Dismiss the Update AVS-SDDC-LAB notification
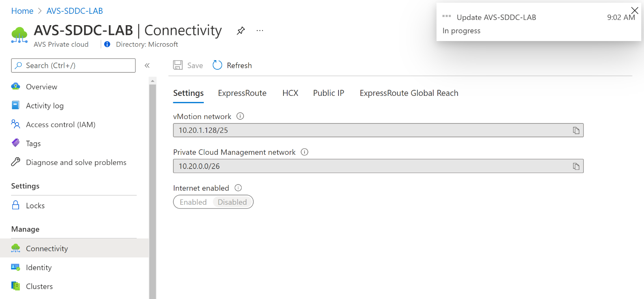Viewport: 644px width, 299px height. pyautogui.click(x=635, y=10)
